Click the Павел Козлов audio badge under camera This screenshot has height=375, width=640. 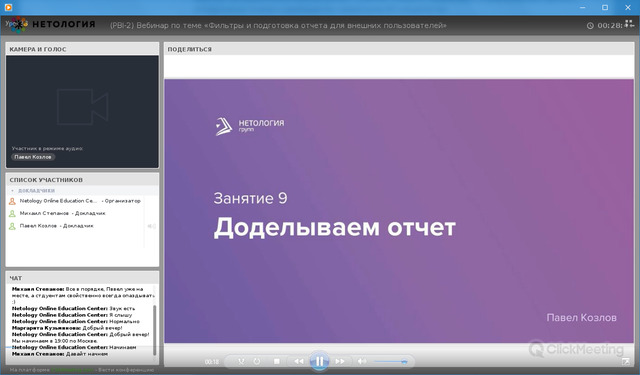point(33,157)
